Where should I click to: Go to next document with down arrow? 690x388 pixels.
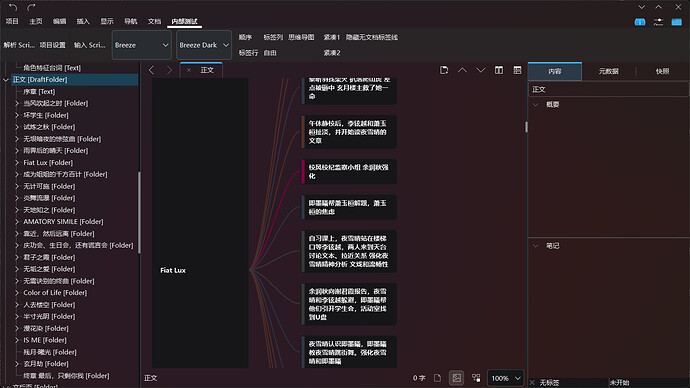tap(481, 70)
